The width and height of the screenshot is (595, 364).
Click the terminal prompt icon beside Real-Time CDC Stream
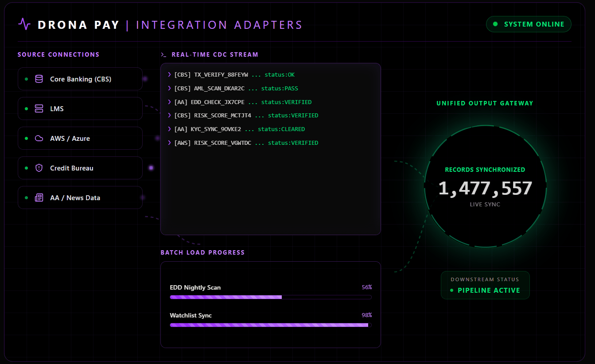[163, 55]
